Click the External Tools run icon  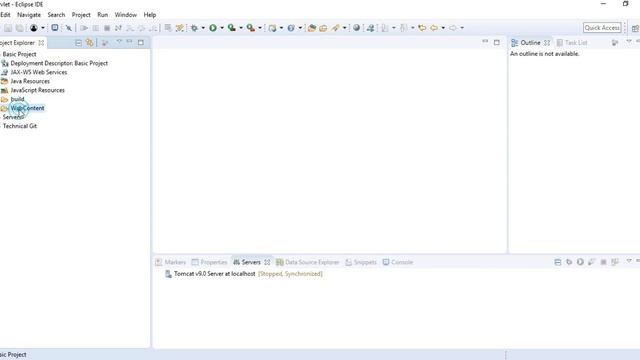[251, 28]
